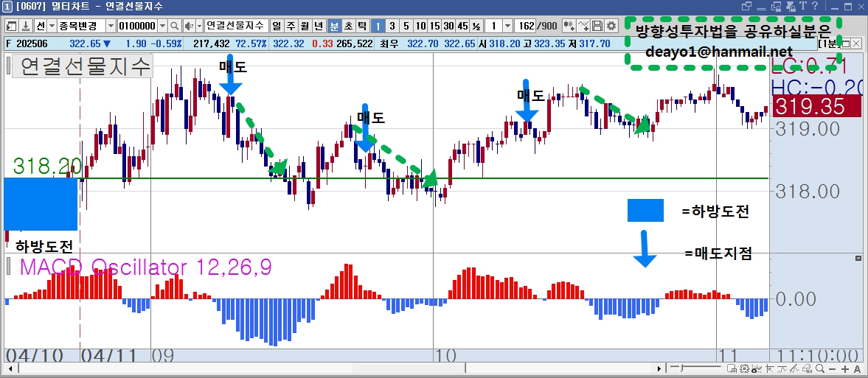Click the wave line icon in bottom bar

(x=782, y=368)
